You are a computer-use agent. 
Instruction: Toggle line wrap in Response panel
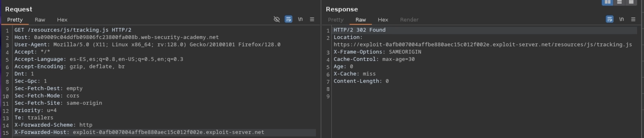coord(610,19)
